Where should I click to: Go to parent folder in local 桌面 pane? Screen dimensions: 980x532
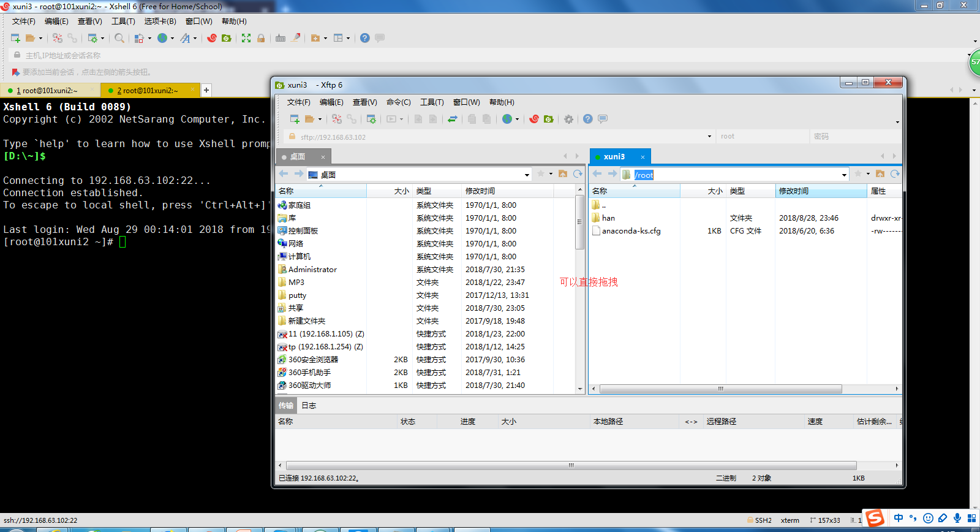563,174
